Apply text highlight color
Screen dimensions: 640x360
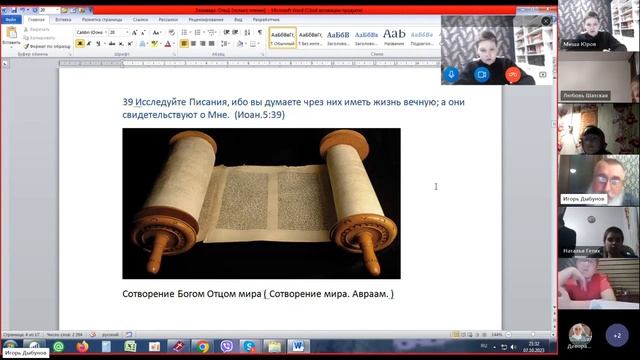(155, 43)
